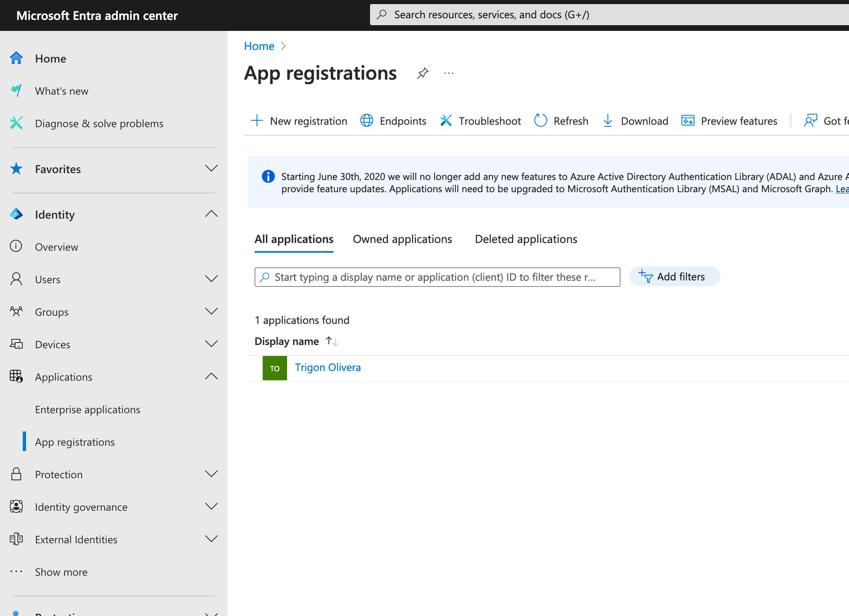849x616 pixels.
Task: Click the Display name column header
Action: tap(287, 341)
